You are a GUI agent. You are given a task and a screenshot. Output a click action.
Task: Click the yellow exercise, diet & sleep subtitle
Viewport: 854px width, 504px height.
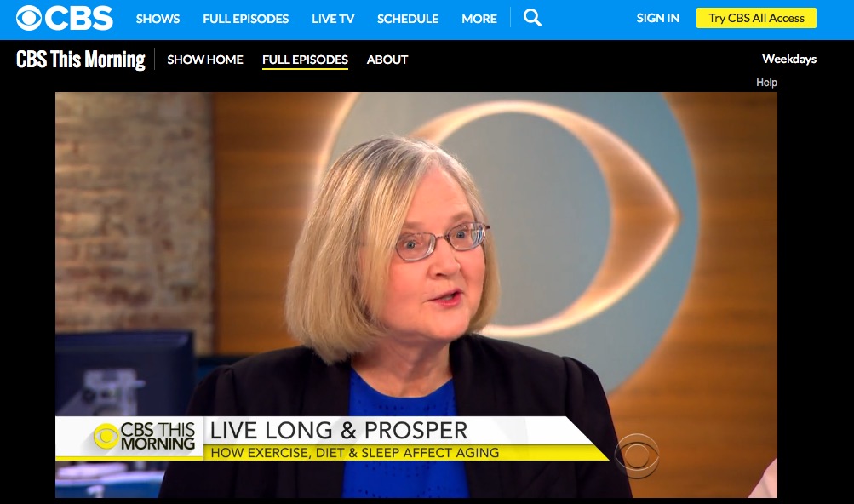pyautogui.click(x=354, y=453)
